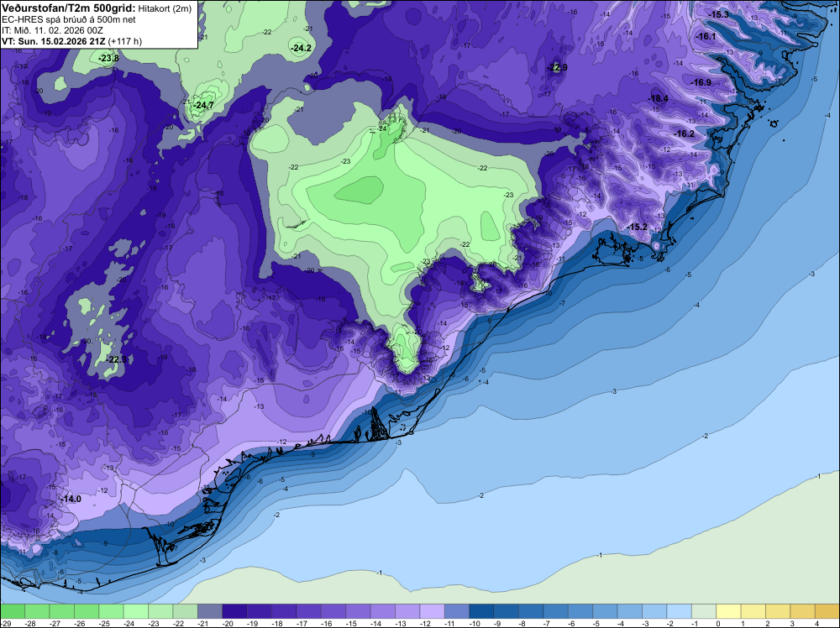Click the 'Hitakort (2m)' header text
840x628 pixels.
click(x=165, y=8)
